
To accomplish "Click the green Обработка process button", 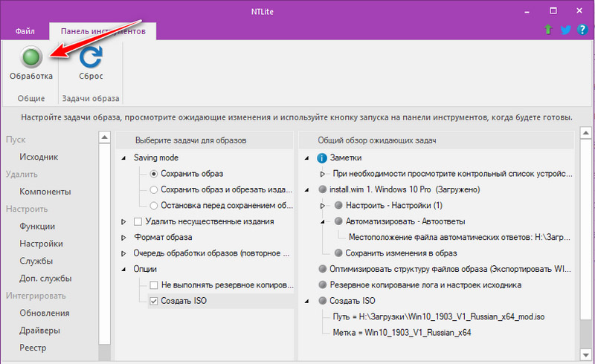I will pos(31,57).
